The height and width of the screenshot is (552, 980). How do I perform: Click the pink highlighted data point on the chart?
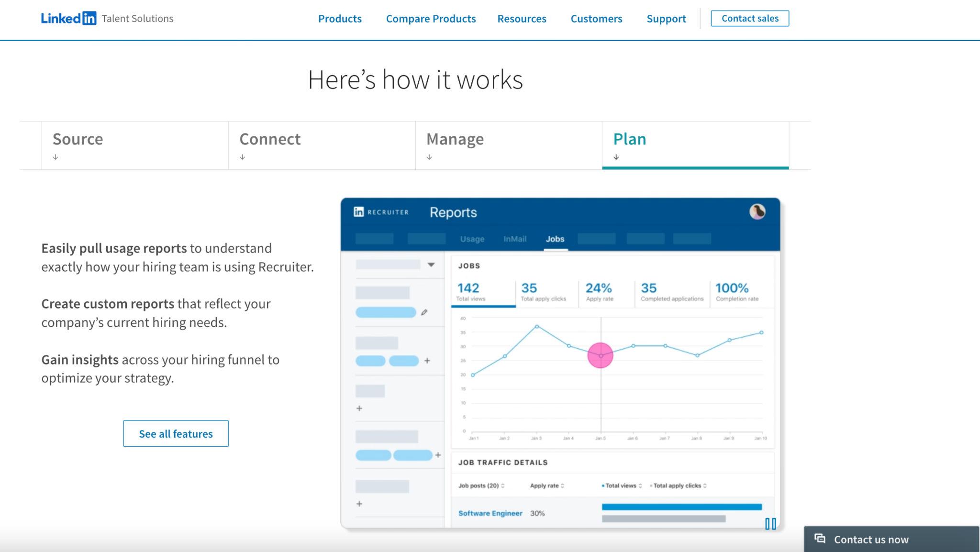600,355
